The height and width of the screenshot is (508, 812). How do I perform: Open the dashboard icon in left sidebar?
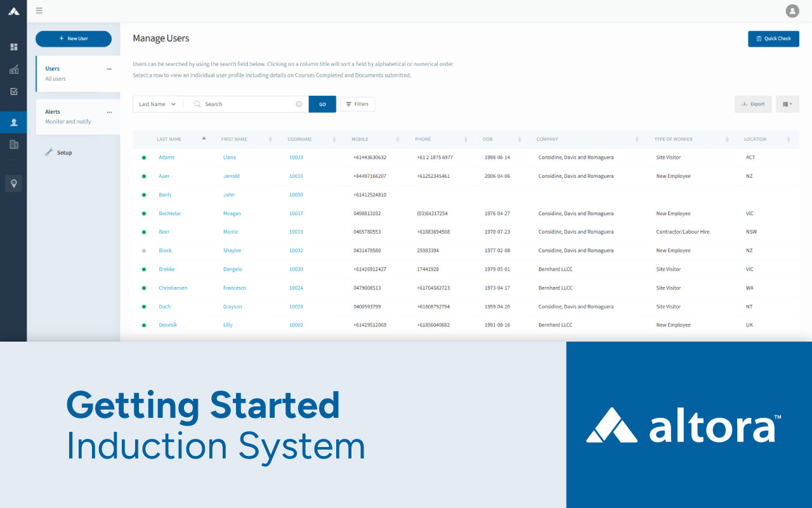14,47
